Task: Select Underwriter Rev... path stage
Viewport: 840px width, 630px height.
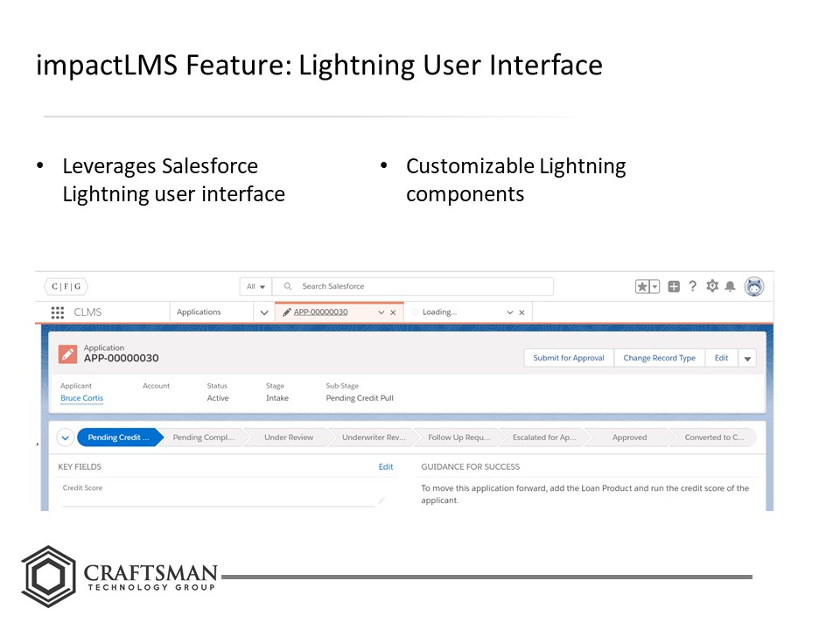Action: pos(374,437)
